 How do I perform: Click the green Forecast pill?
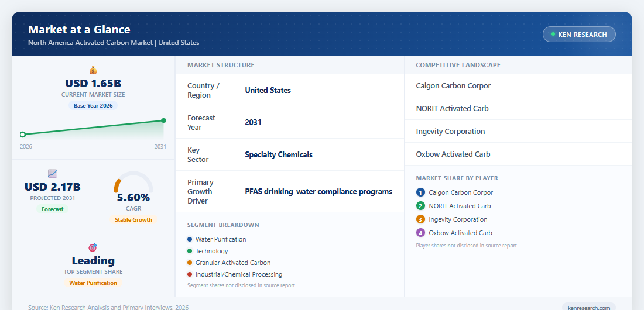52,209
